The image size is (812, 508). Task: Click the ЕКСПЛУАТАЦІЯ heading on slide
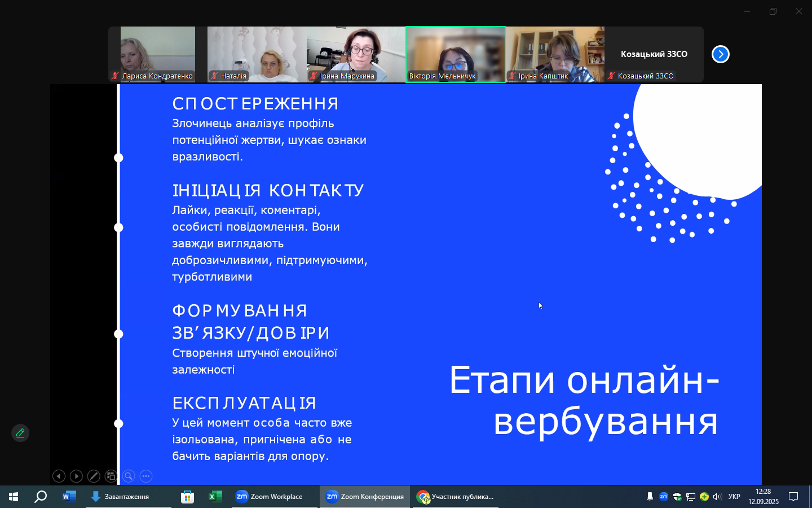(244, 403)
